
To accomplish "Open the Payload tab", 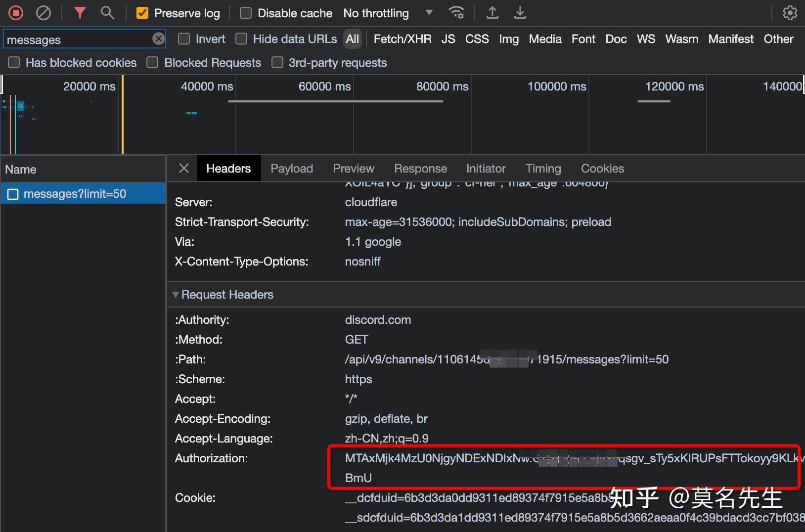I will click(292, 168).
